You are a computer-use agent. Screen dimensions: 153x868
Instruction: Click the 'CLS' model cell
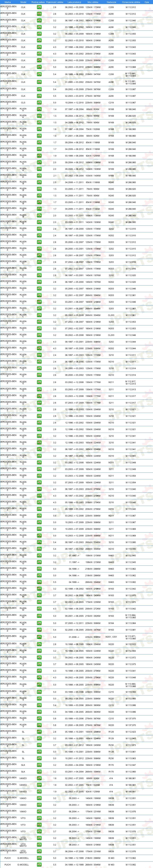pyautogui.click(x=23, y=102)
